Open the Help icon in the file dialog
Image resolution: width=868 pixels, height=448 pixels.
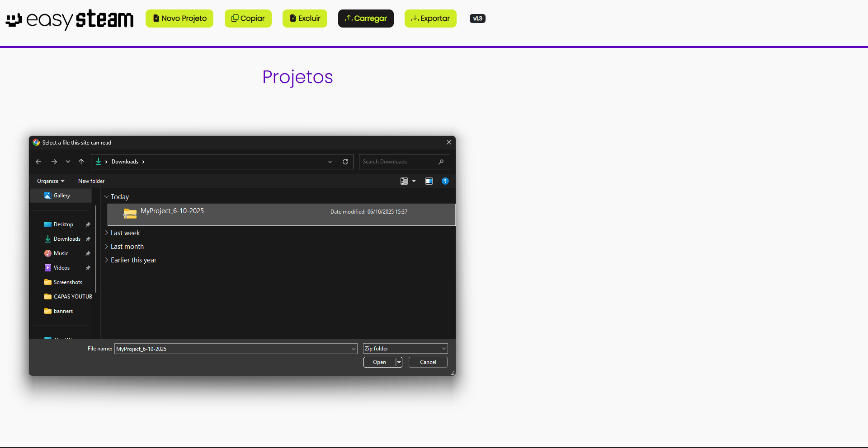pyautogui.click(x=445, y=181)
